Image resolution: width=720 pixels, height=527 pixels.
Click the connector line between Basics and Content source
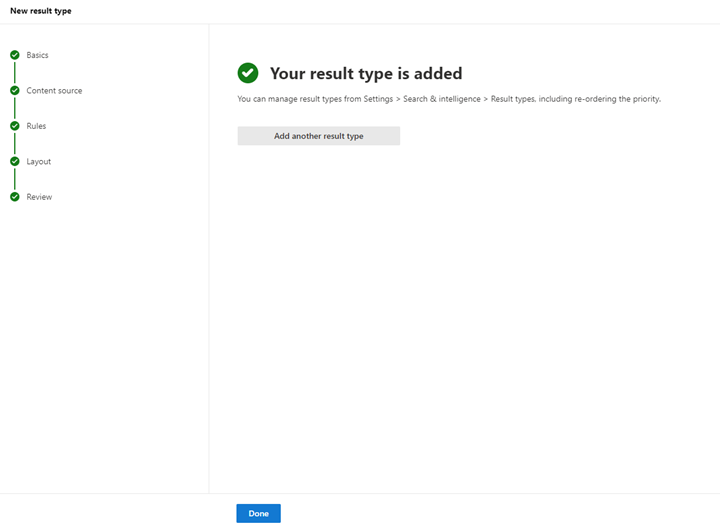(x=15, y=73)
